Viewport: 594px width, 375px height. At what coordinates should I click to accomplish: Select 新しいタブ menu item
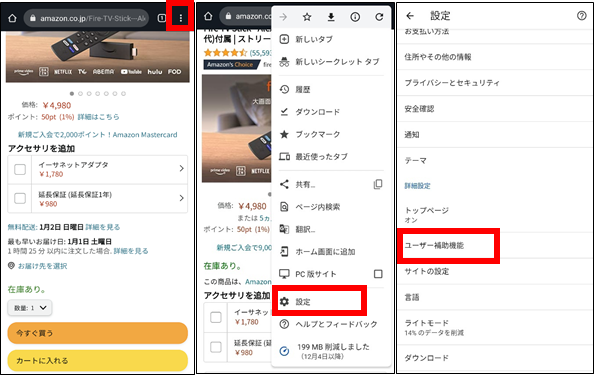coord(331,39)
